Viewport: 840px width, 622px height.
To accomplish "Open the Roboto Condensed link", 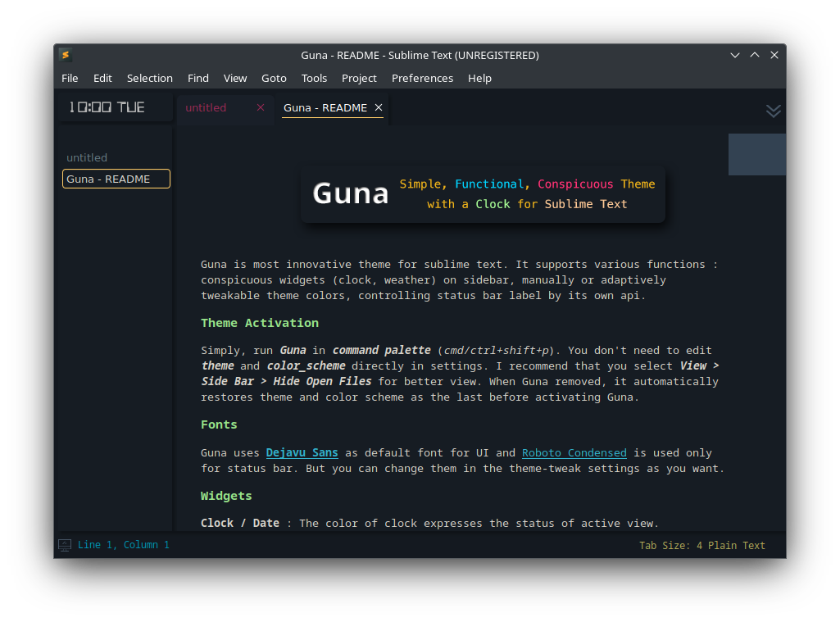I will pos(574,452).
